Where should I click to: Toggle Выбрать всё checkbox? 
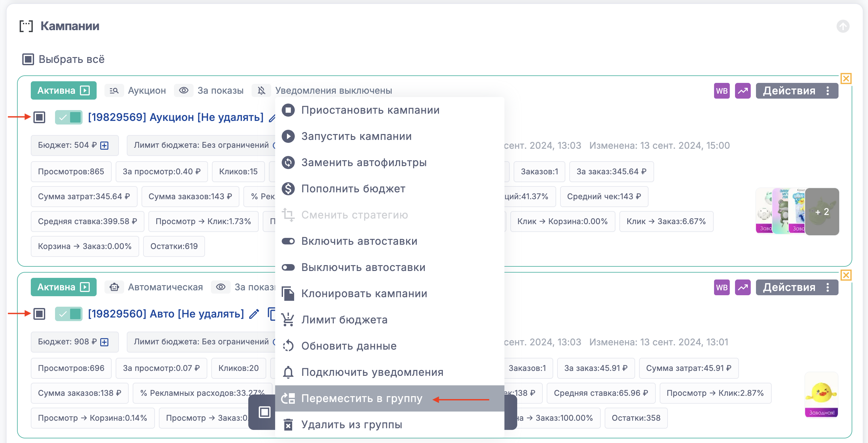(28, 59)
